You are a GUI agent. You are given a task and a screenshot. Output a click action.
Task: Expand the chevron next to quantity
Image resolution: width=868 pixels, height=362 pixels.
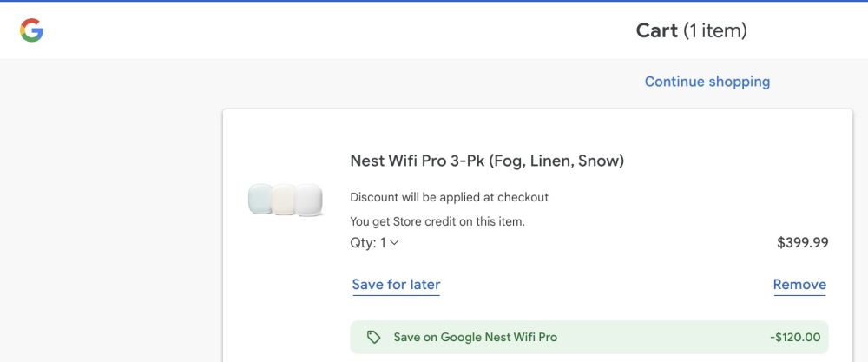394,243
